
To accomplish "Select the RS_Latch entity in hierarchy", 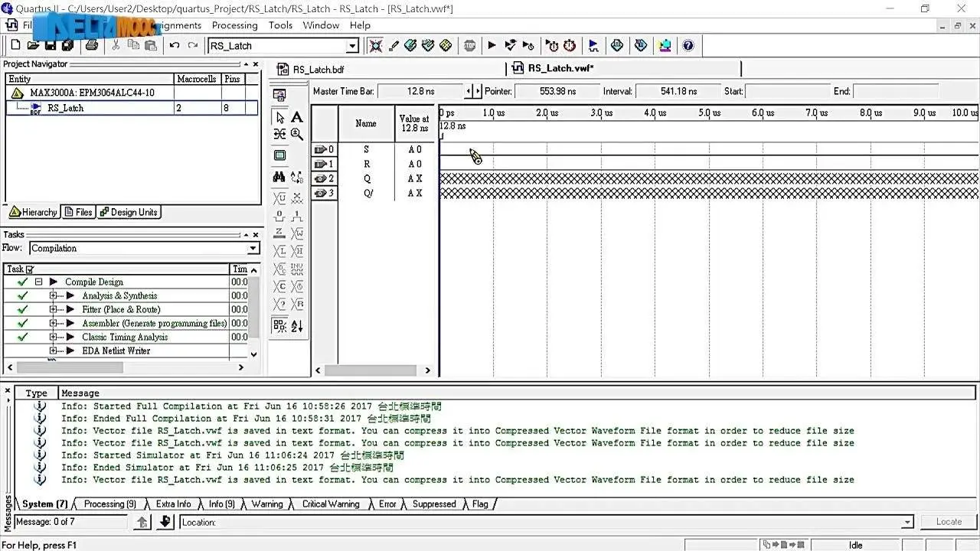I will click(x=65, y=108).
